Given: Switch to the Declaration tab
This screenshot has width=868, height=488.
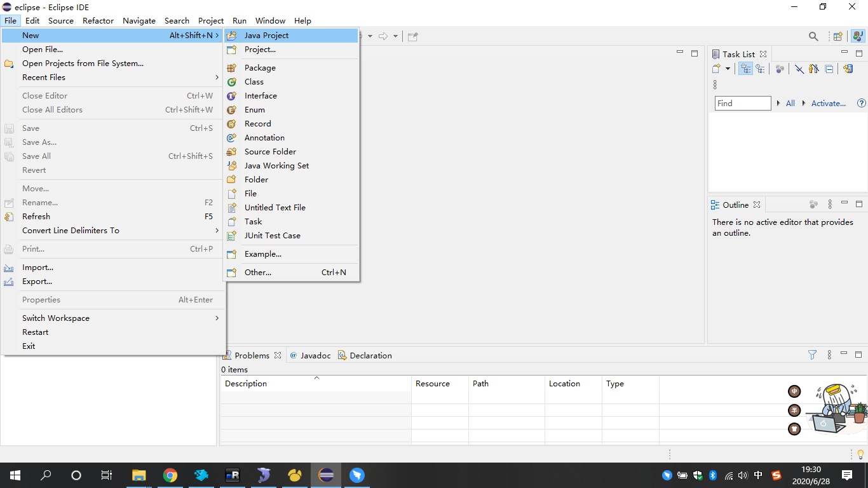Looking at the screenshot, I should (365, 355).
